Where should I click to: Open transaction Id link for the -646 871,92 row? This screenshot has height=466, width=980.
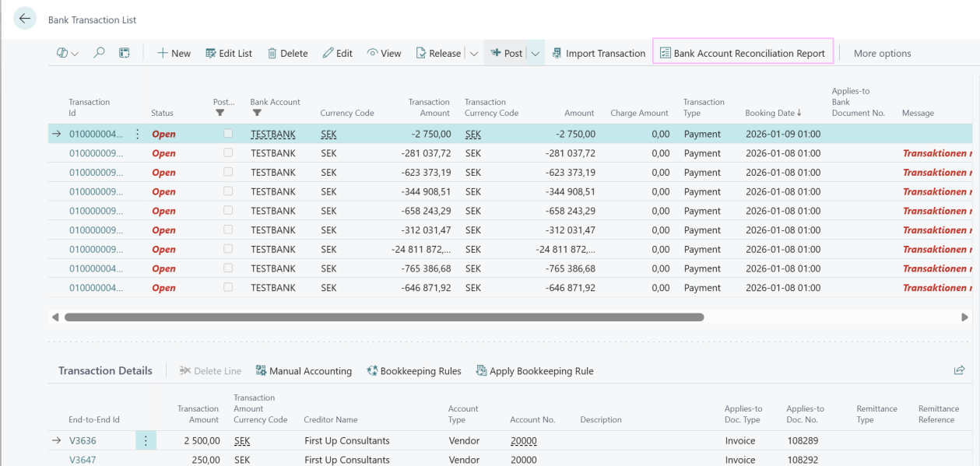coord(96,288)
